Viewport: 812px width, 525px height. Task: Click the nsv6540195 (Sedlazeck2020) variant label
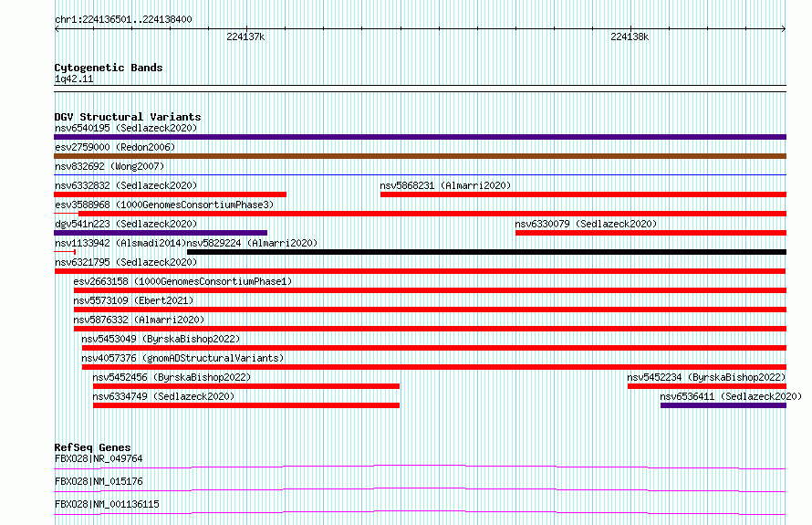click(x=126, y=128)
